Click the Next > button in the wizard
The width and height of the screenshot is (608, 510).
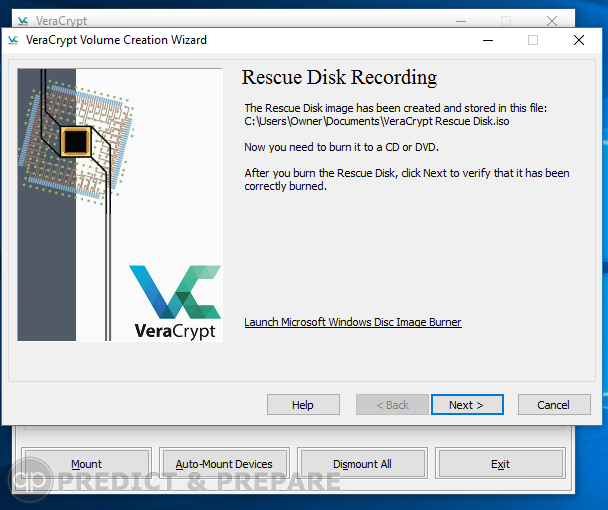tap(467, 405)
